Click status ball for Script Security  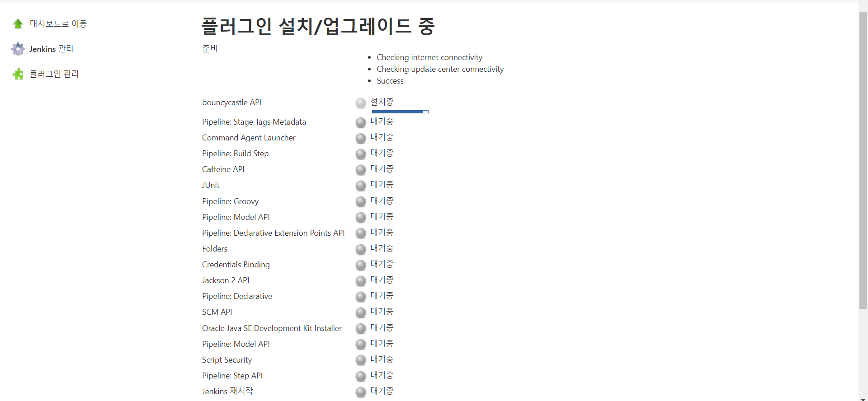(361, 360)
